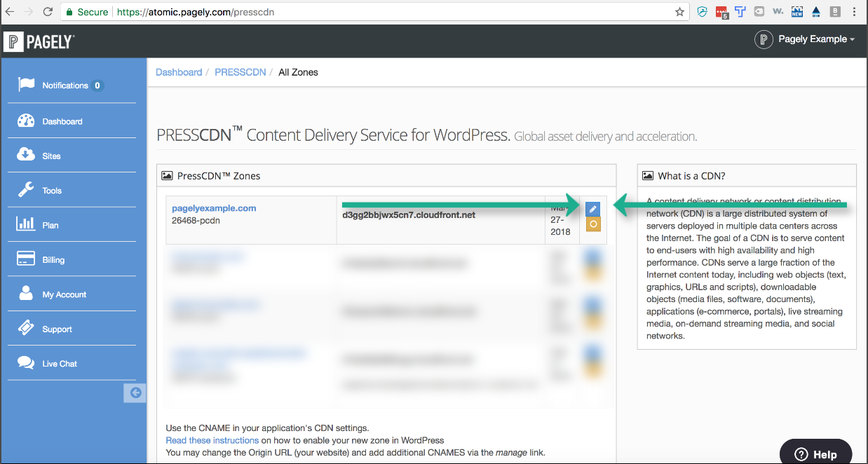Click the NEW extension icon
Viewport: 868px width, 464px height.
pyautogui.click(x=797, y=12)
